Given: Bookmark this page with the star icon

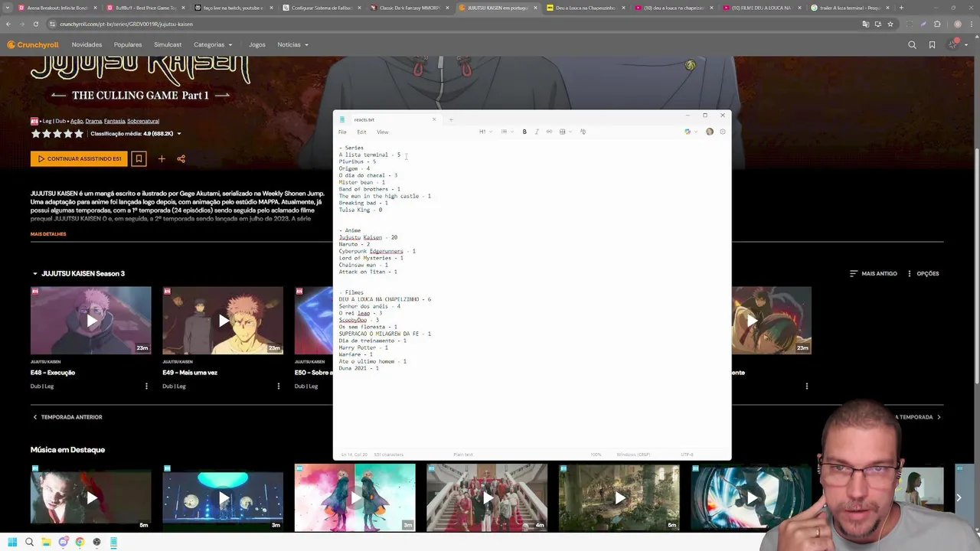Looking at the screenshot, I should tap(890, 24).
